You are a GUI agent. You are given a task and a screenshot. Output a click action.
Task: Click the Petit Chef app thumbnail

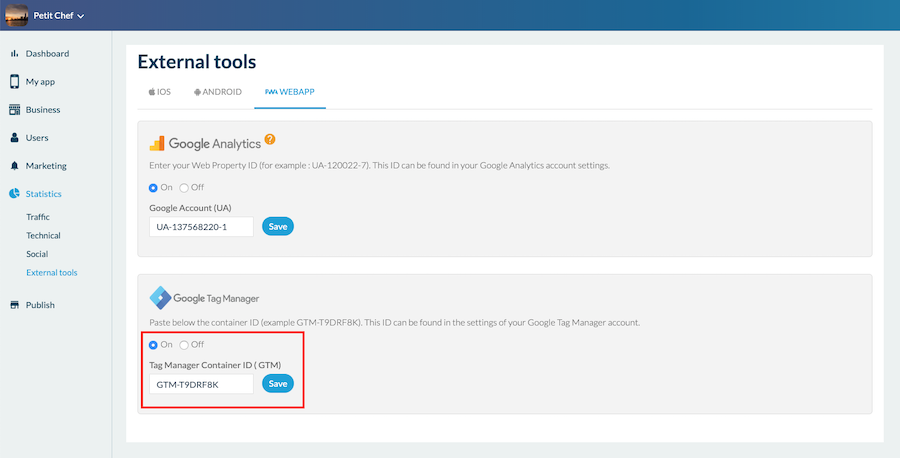pyautogui.click(x=16, y=15)
